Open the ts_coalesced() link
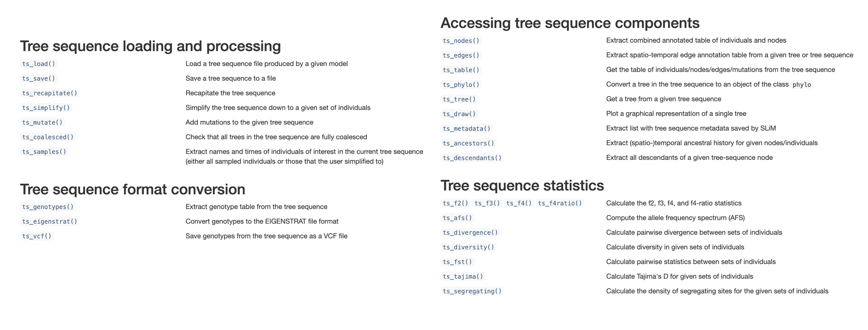Image resolution: width=868 pixels, height=330 pixels. [48, 137]
